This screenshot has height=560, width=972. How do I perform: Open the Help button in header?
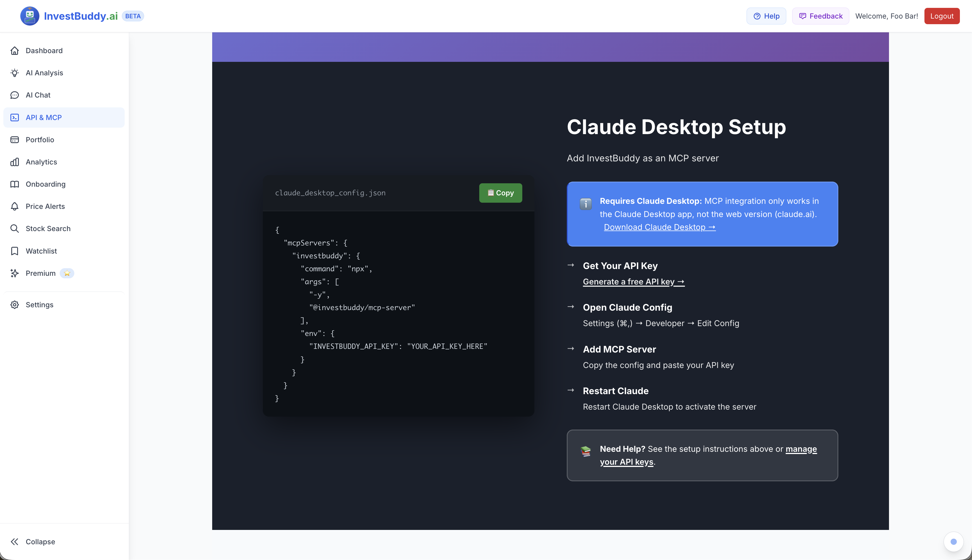click(766, 16)
